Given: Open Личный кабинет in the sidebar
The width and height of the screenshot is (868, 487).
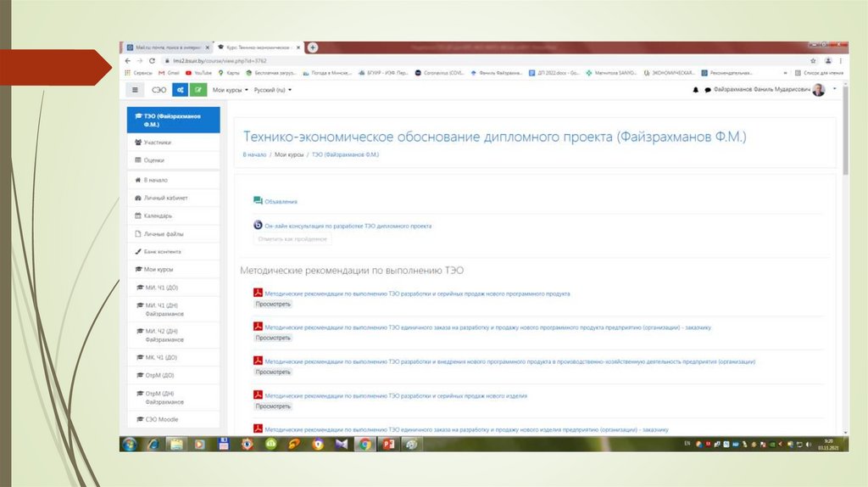Looking at the screenshot, I should click(173, 198).
